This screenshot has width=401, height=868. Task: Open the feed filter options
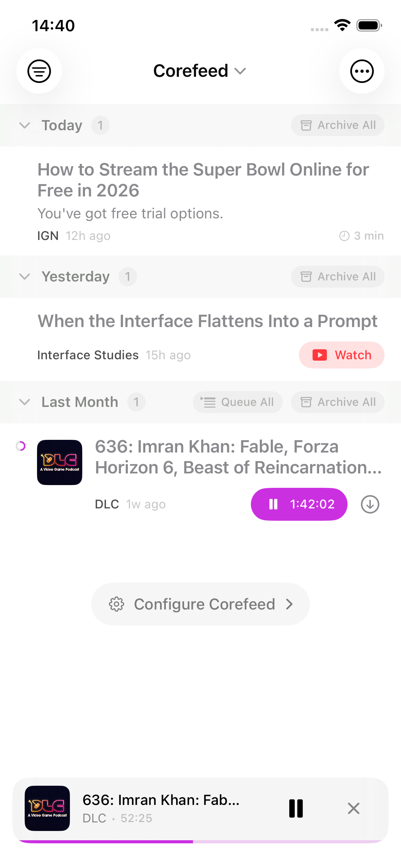click(39, 71)
